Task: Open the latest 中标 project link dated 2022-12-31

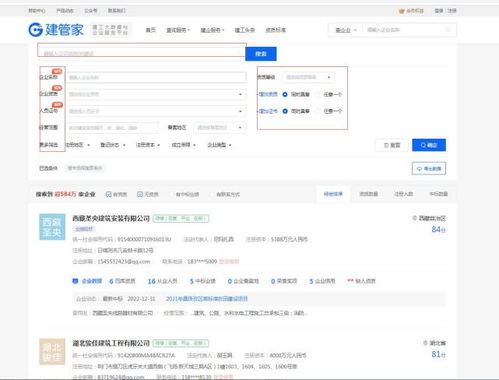Action: click(x=207, y=299)
